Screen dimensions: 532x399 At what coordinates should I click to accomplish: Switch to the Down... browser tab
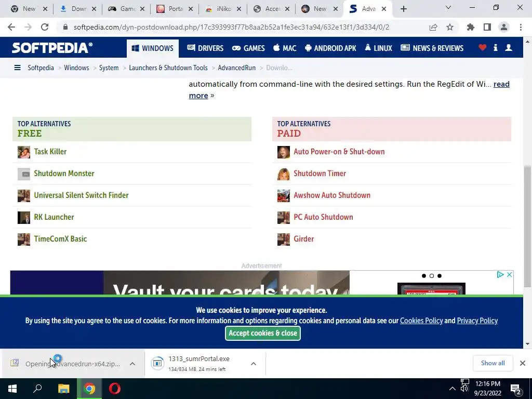[x=78, y=9]
